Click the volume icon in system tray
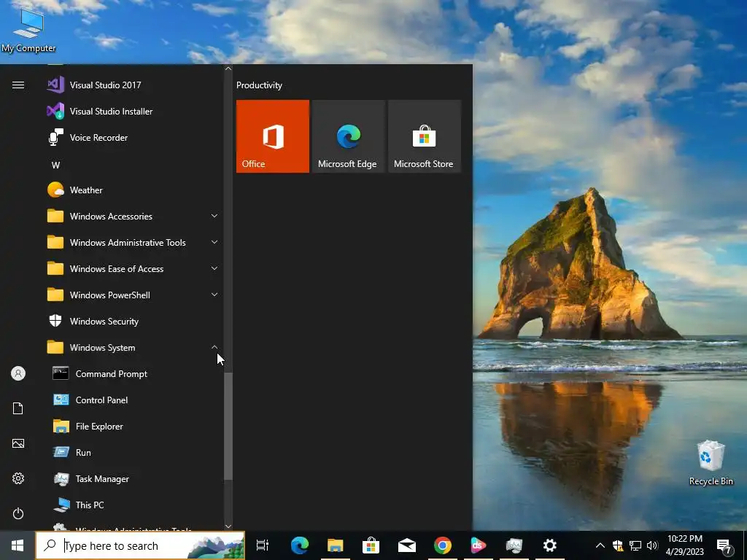747x560 pixels. (x=653, y=545)
